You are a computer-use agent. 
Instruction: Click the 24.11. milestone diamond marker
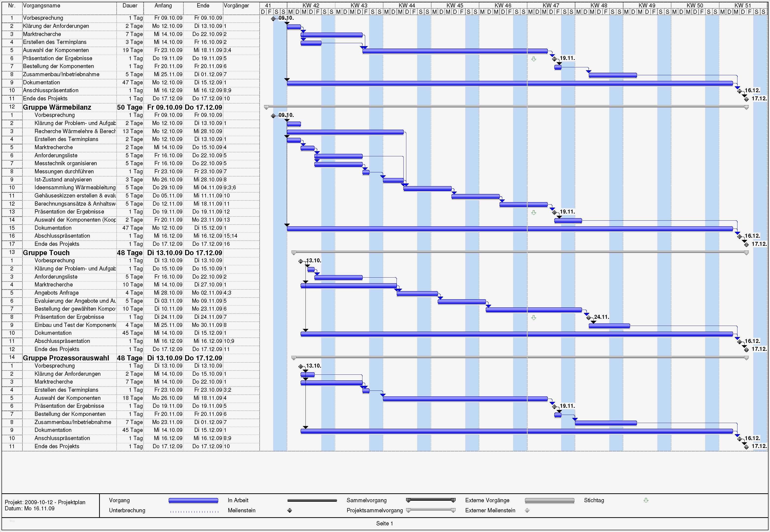point(588,318)
